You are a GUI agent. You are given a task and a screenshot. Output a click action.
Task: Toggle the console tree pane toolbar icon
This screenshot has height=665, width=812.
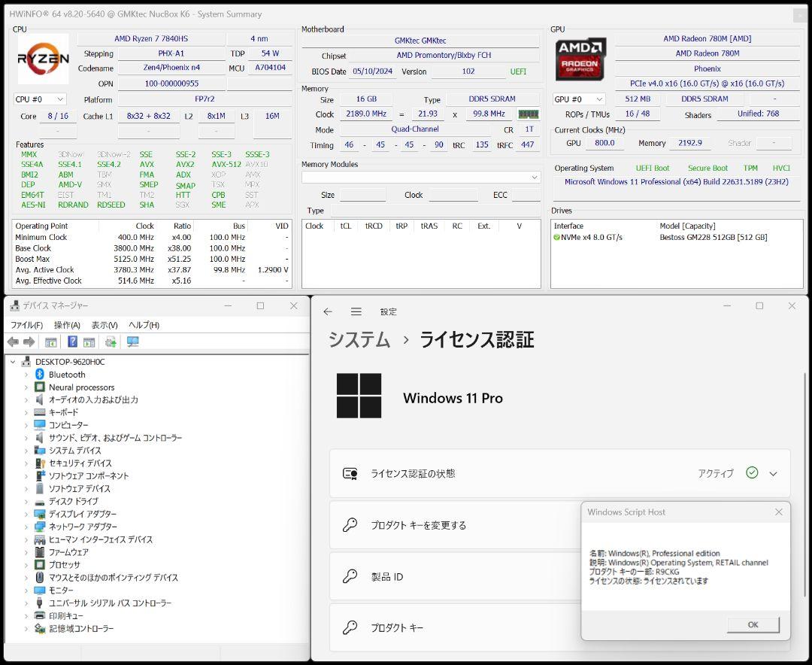(51, 342)
